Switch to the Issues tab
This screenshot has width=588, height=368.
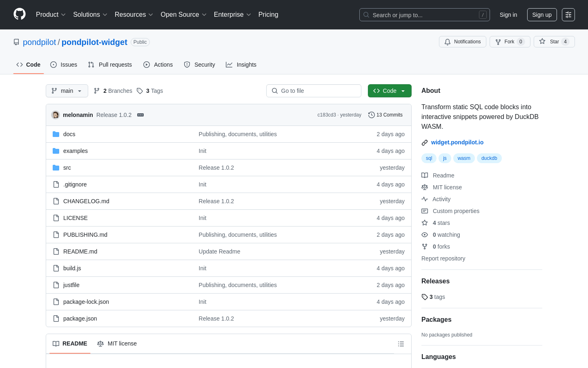64,65
